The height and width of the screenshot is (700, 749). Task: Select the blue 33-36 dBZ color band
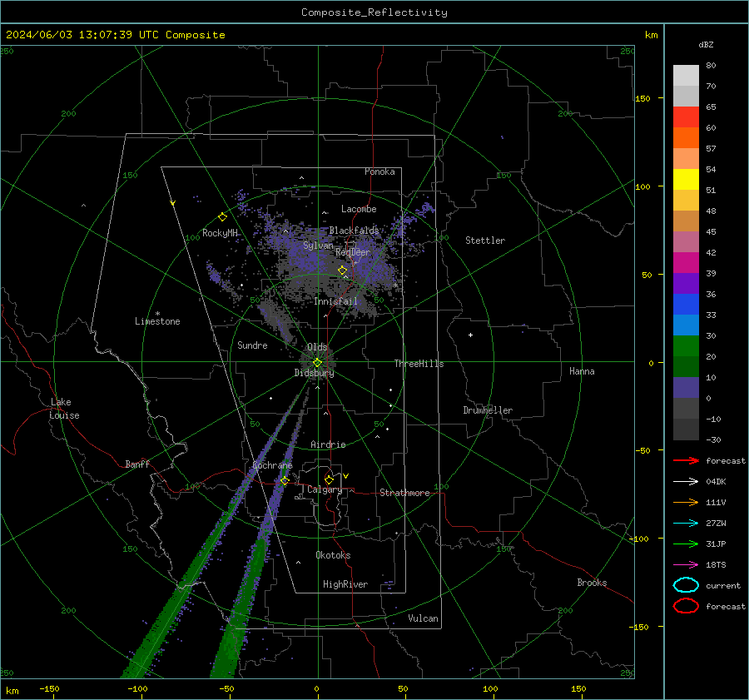(x=686, y=305)
